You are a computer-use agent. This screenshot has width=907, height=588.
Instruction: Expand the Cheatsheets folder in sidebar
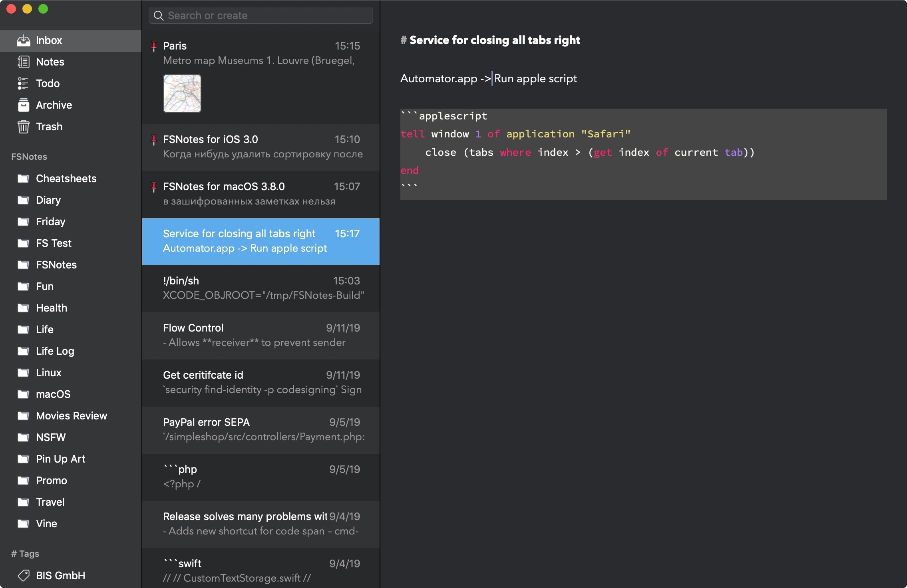[66, 178]
